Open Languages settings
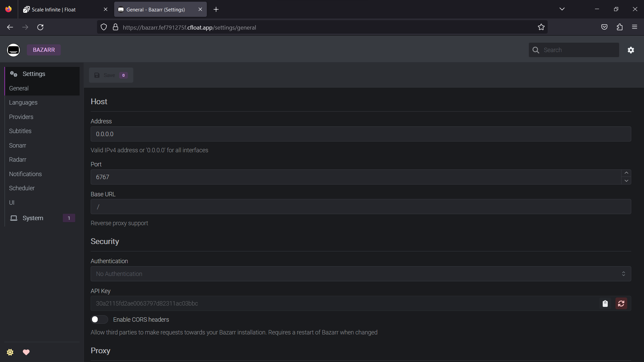 click(x=42, y=103)
